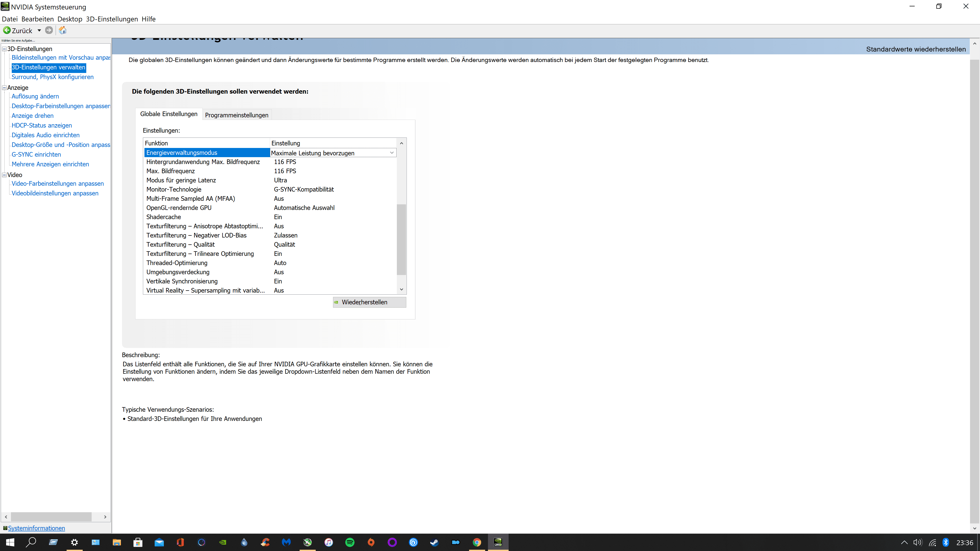Open Windows search from taskbar
The height and width of the screenshot is (551, 980).
[x=31, y=543]
